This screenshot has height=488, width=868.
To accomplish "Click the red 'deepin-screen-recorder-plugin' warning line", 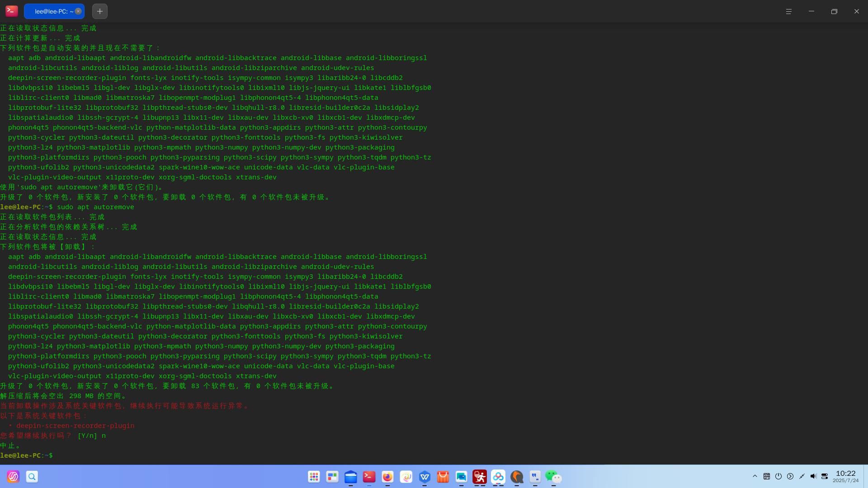I will (71, 426).
